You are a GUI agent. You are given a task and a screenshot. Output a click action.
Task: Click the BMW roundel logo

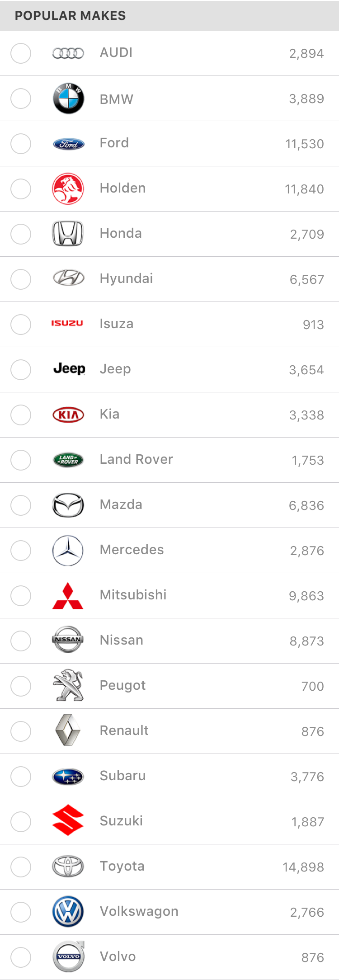coord(68,99)
